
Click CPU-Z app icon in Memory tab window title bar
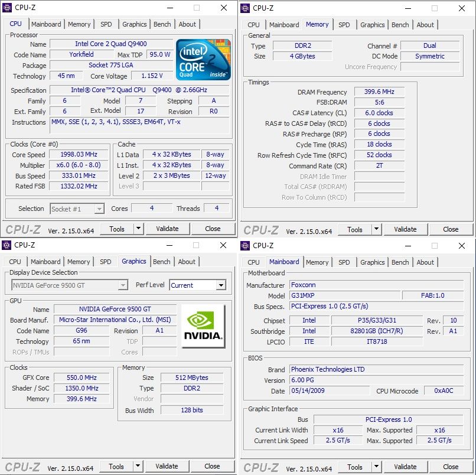pos(244,8)
